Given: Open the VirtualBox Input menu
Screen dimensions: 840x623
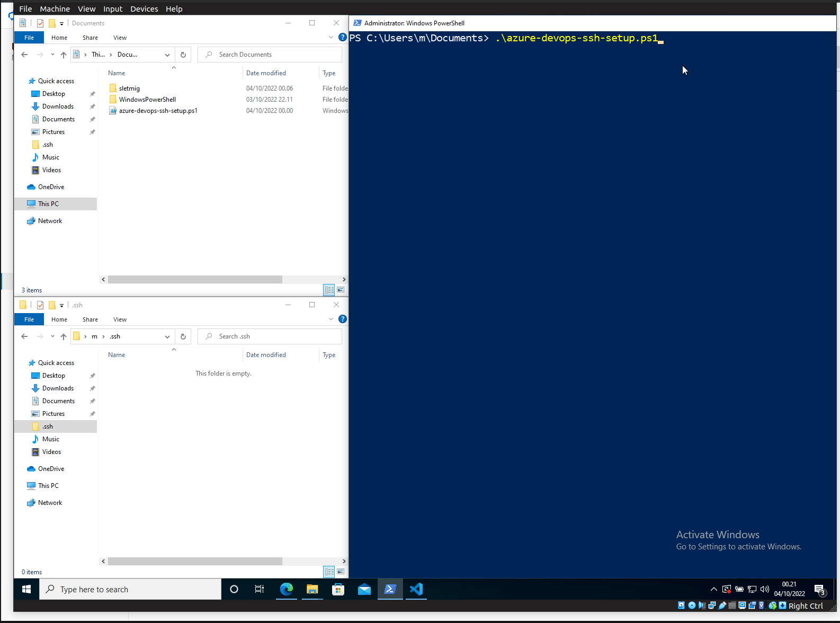Looking at the screenshot, I should point(113,8).
